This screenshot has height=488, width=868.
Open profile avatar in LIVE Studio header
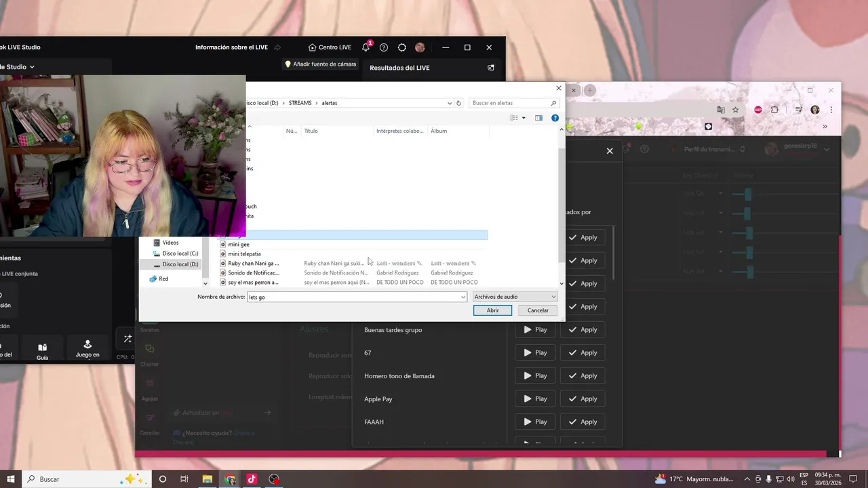420,47
